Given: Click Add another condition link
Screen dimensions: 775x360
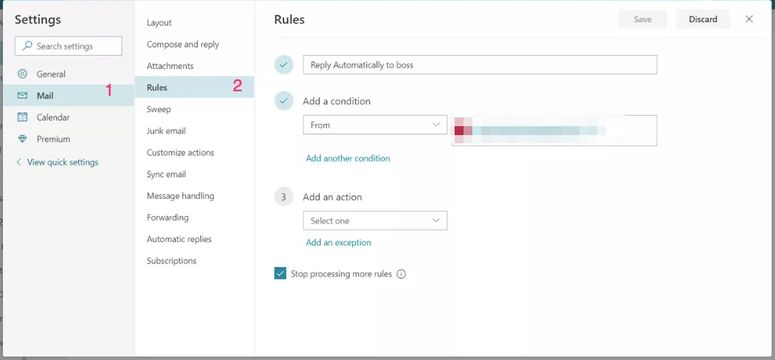Looking at the screenshot, I should pyautogui.click(x=348, y=158).
